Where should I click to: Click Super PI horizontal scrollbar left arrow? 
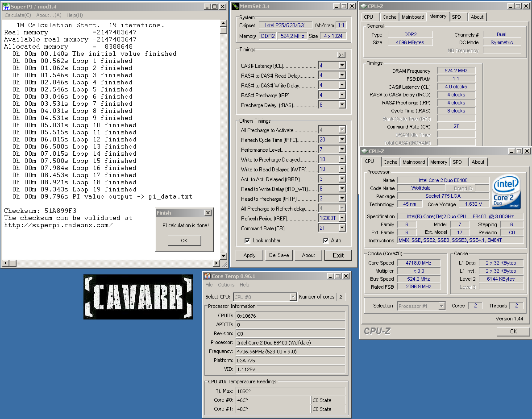[x=5, y=263]
